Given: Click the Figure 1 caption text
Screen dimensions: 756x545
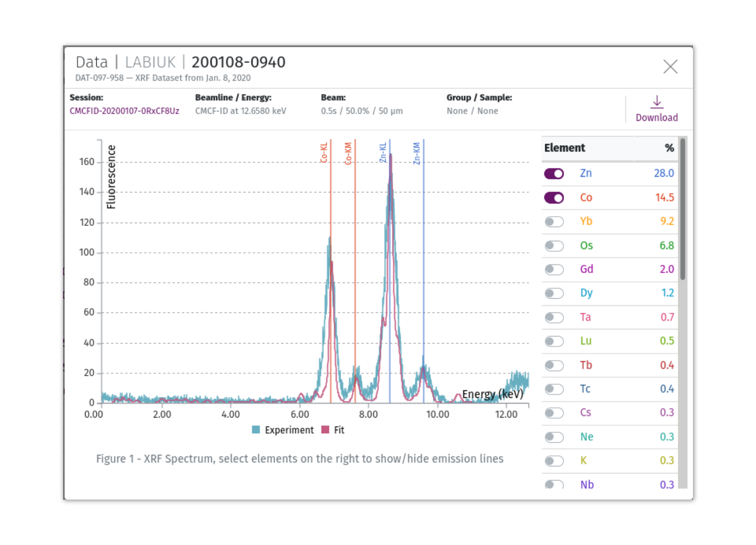Looking at the screenshot, I should (x=300, y=459).
